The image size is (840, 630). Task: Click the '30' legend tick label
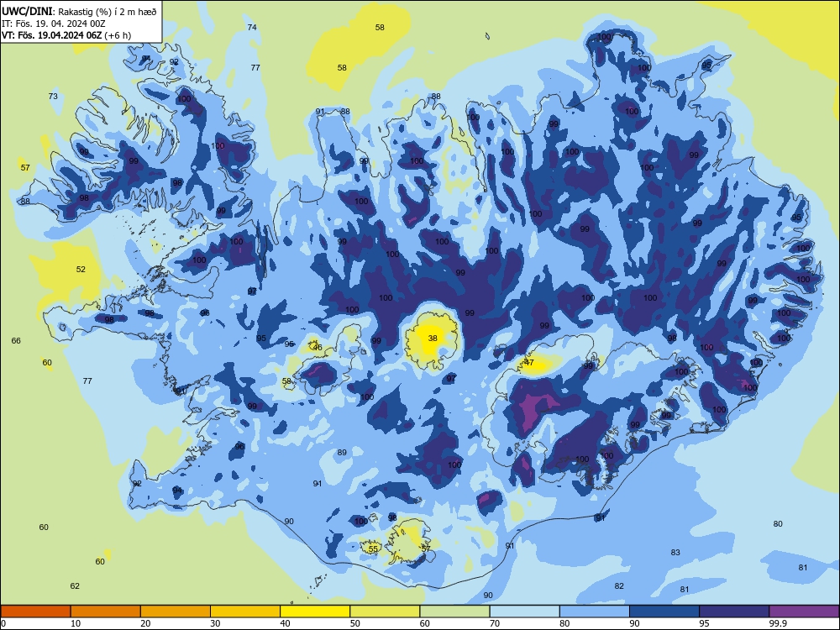pos(215,623)
